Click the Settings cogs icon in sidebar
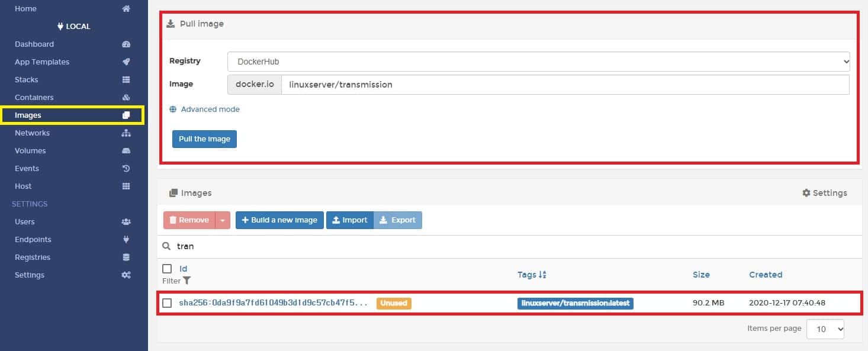Viewport: 868px width, 351px height. point(126,275)
